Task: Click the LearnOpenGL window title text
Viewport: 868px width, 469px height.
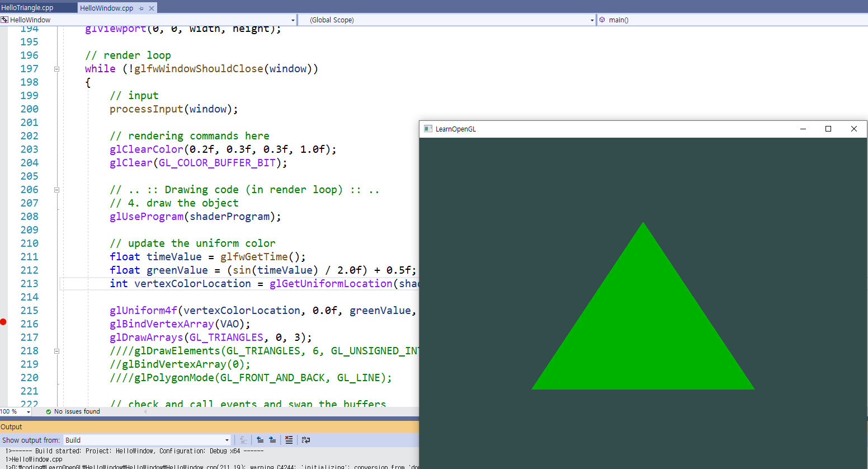Action: (x=456, y=129)
